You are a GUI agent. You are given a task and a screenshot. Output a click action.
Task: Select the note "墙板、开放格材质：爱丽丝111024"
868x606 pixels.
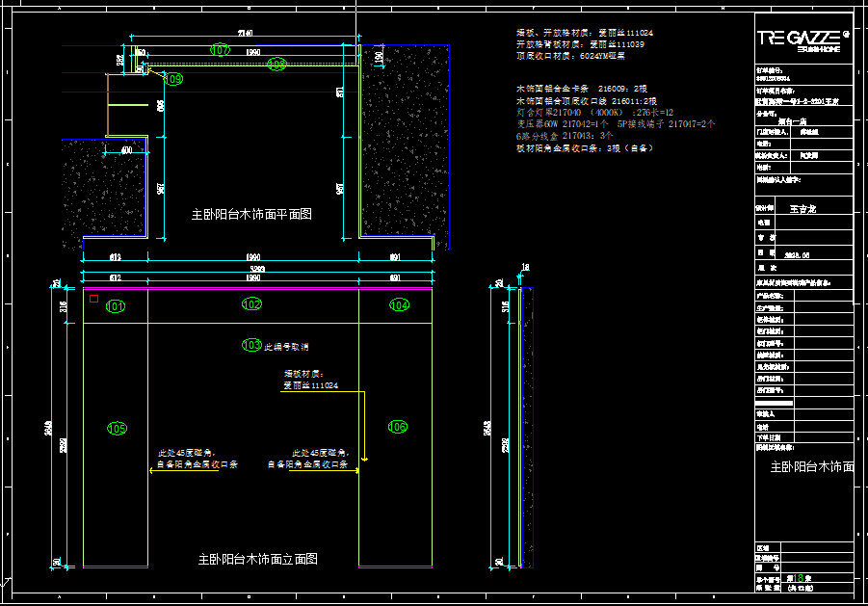[585, 33]
